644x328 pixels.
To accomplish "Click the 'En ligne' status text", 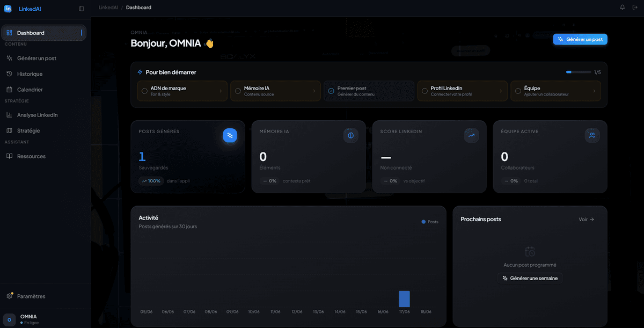I will (31, 323).
